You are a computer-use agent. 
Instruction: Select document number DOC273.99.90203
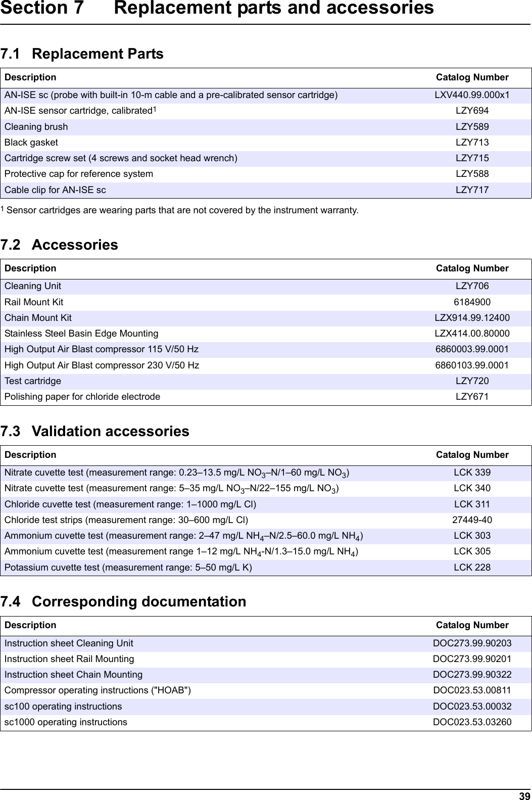[472, 643]
